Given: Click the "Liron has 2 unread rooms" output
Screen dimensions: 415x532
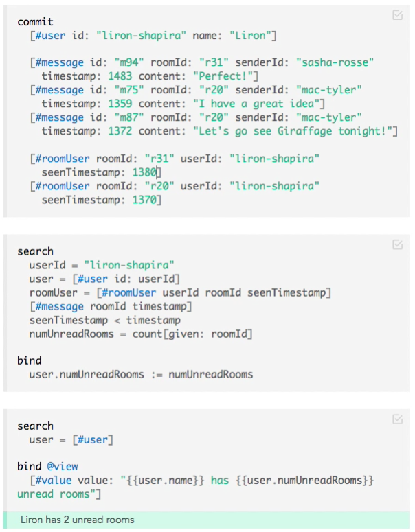Looking at the screenshot, I should (77, 520).
